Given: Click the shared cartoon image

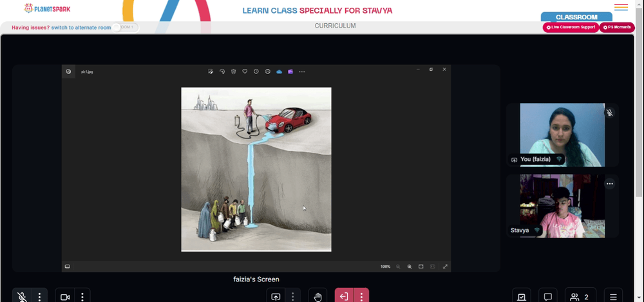Looking at the screenshot, I should [256, 169].
